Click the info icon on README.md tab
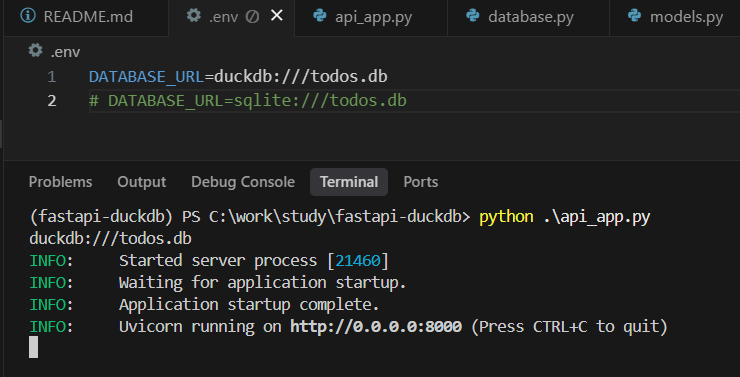The image size is (740, 377). point(28,16)
